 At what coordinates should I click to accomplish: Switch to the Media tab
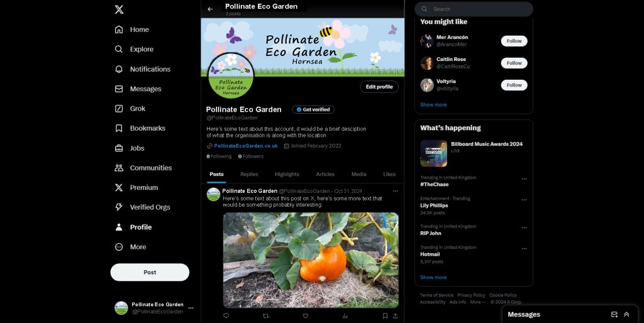pyautogui.click(x=358, y=174)
